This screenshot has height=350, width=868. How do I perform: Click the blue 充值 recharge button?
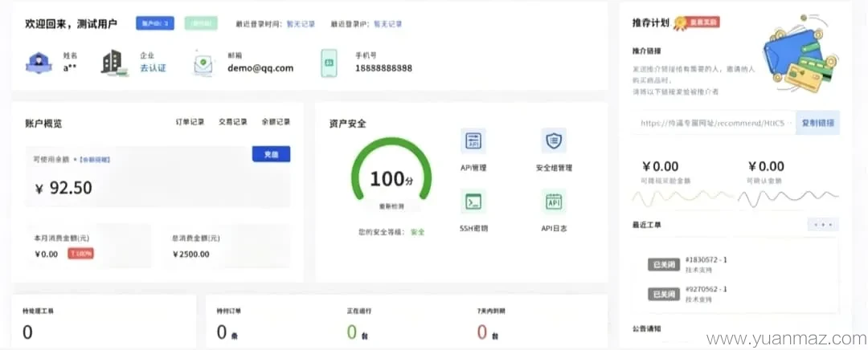point(272,154)
